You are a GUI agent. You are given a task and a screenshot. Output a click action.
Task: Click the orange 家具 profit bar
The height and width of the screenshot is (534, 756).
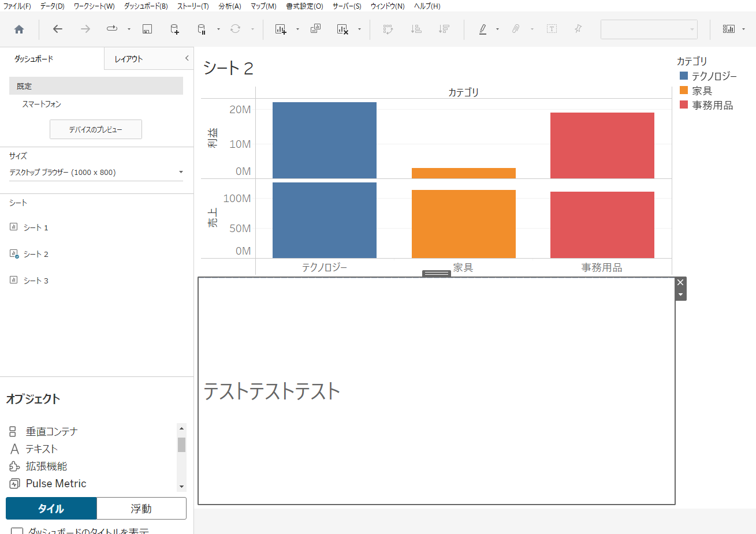click(463, 173)
